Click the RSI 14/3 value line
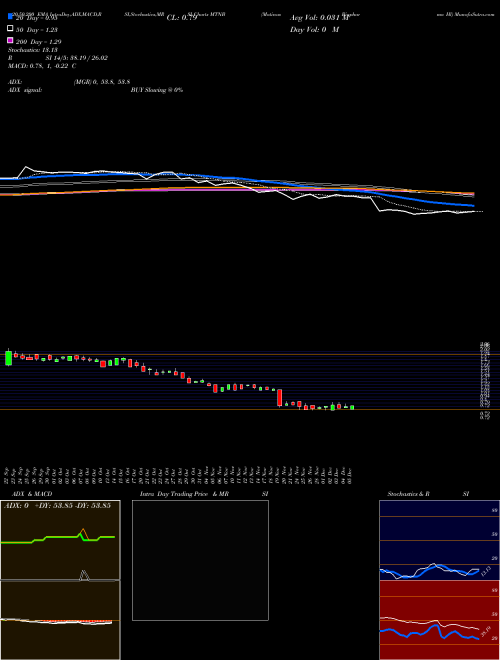 (58, 58)
